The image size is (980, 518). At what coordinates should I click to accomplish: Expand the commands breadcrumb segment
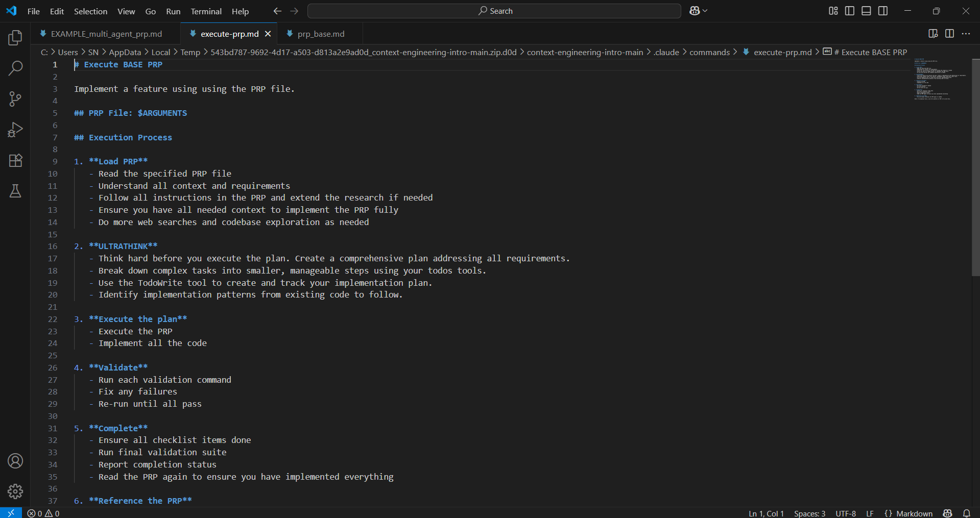pyautogui.click(x=709, y=52)
